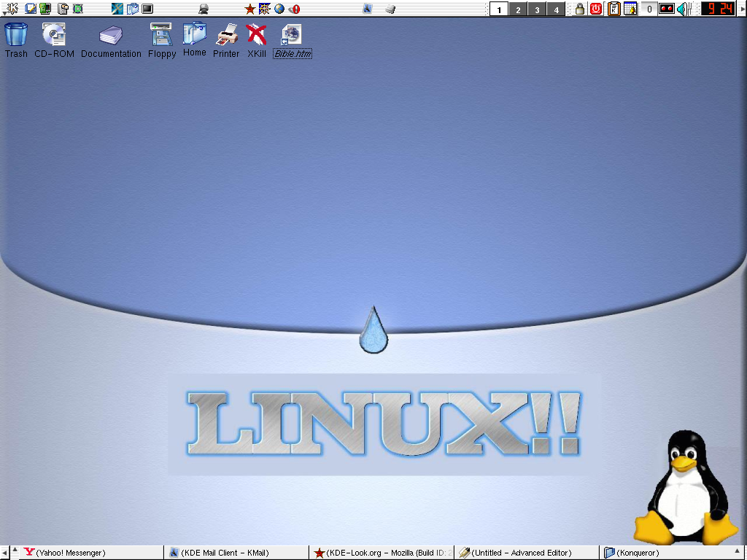
Task: Launch XKill desktop icon
Action: (x=256, y=40)
